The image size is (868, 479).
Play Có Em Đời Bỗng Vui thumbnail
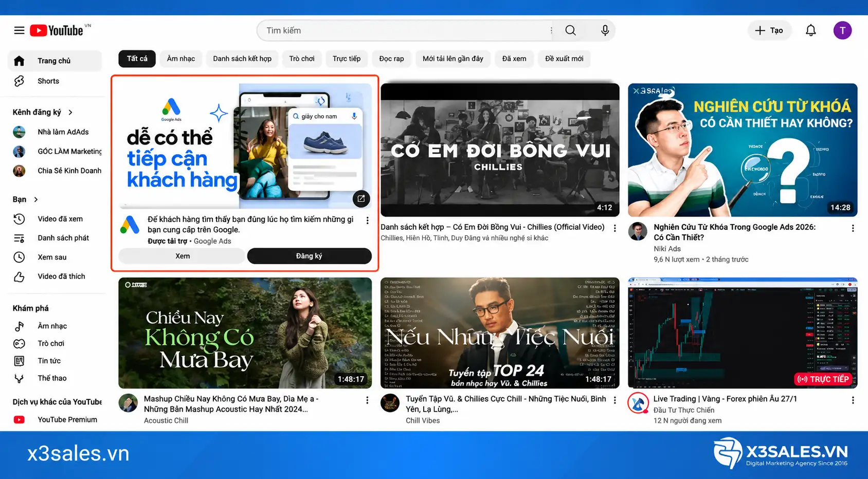tap(500, 150)
